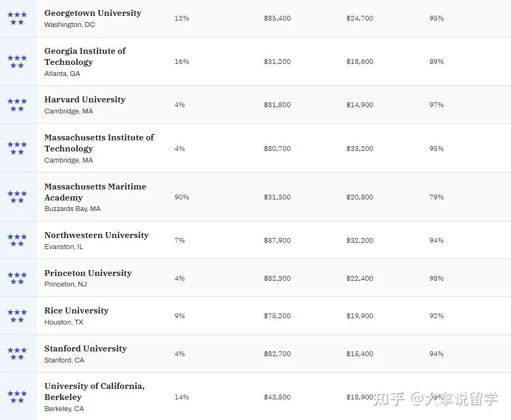
Task: Open the Rice University link
Action: 76,311
